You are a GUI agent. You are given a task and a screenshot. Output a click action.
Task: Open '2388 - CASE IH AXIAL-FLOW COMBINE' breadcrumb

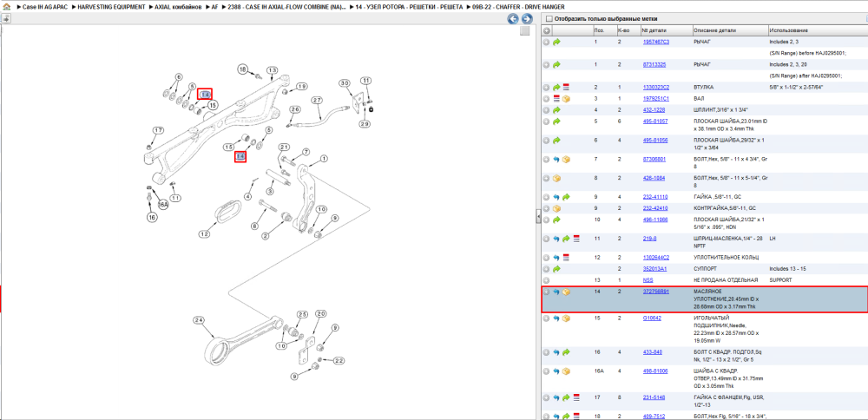[286, 7]
